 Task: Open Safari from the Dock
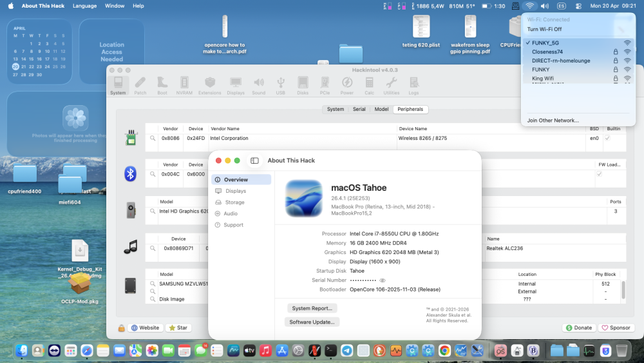tap(87, 350)
